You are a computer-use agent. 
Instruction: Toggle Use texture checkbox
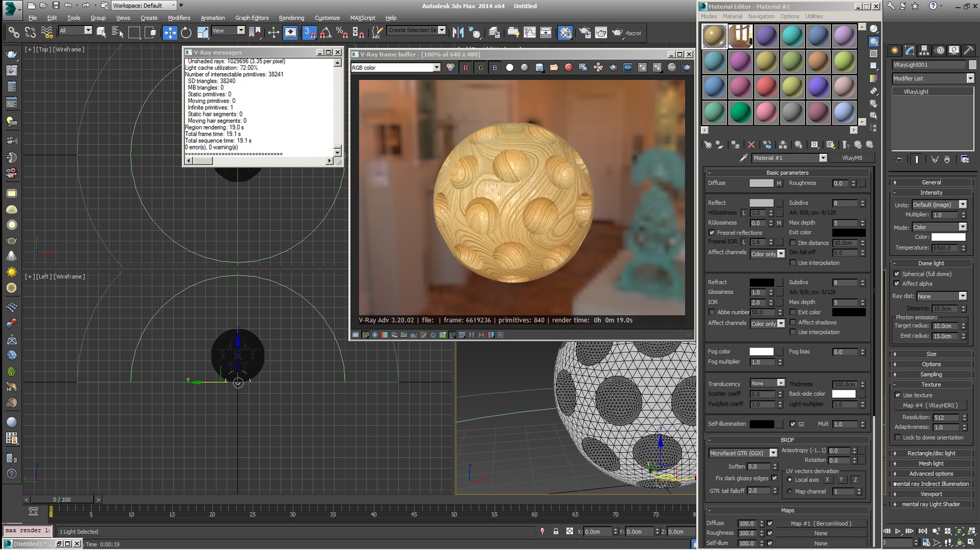coord(897,395)
